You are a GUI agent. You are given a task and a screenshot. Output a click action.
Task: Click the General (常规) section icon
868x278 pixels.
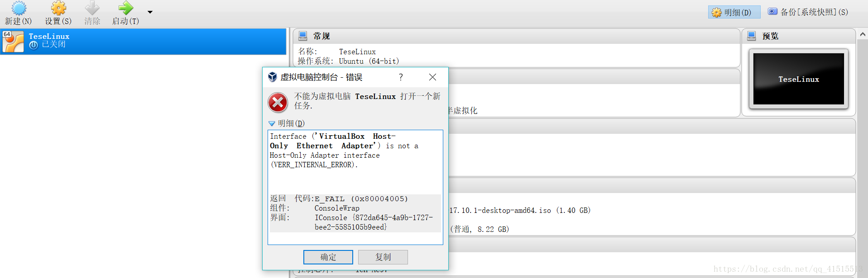coord(303,36)
